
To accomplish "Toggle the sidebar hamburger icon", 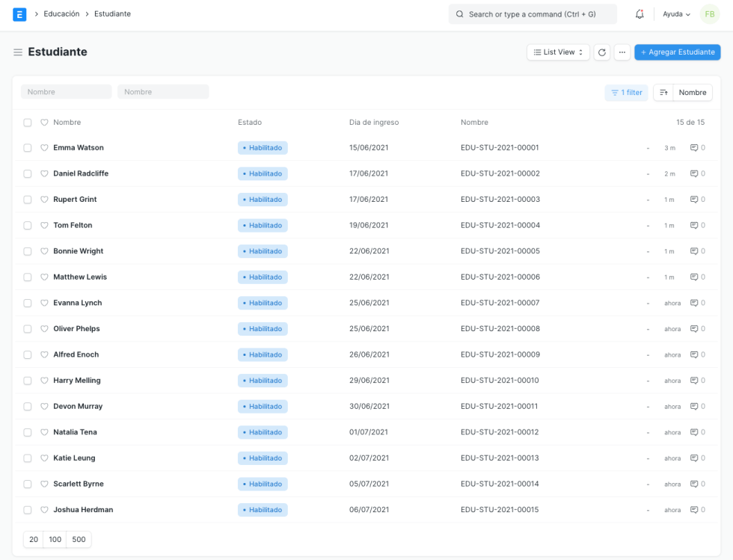I will point(18,52).
